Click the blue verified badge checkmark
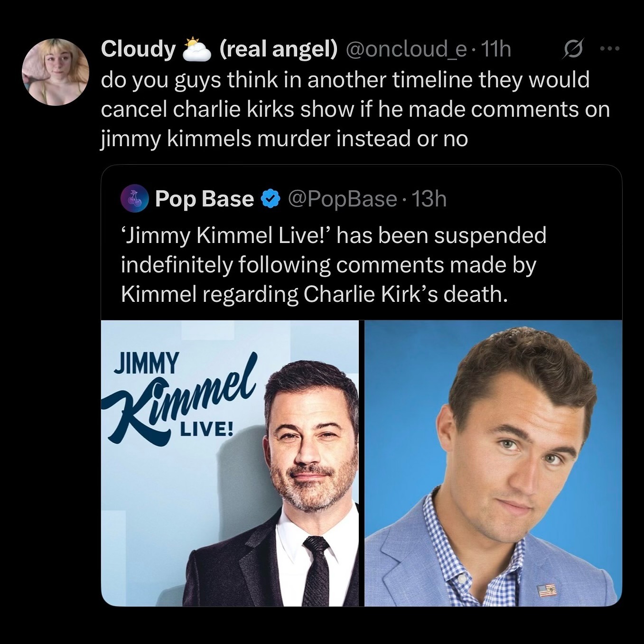The height and width of the screenshot is (644, 644). tap(271, 199)
